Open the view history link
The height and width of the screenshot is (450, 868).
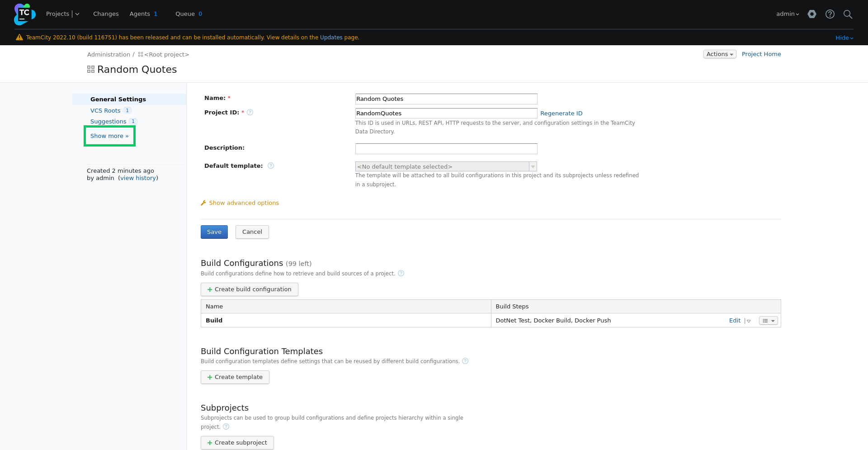(x=138, y=178)
